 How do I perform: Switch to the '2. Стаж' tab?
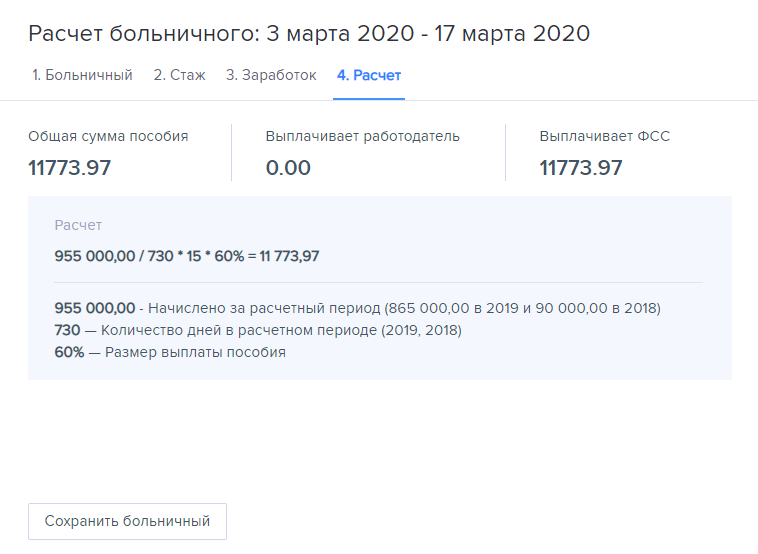click(179, 75)
